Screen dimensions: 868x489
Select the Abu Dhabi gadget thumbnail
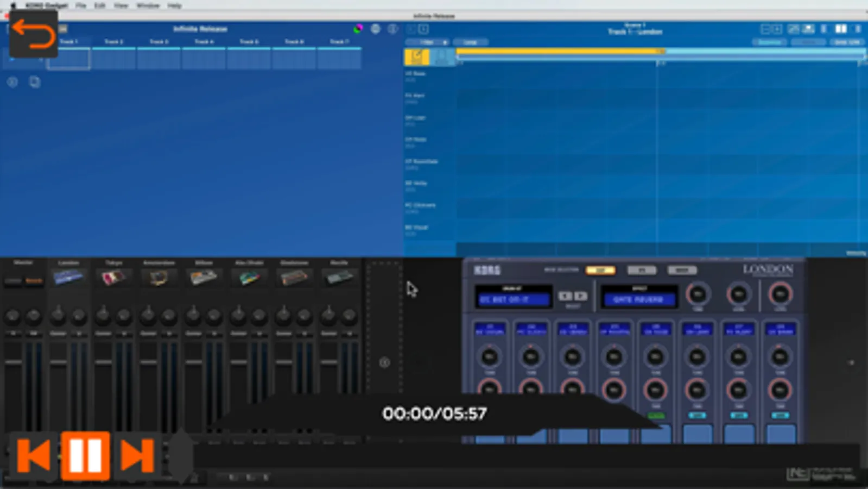click(x=249, y=278)
